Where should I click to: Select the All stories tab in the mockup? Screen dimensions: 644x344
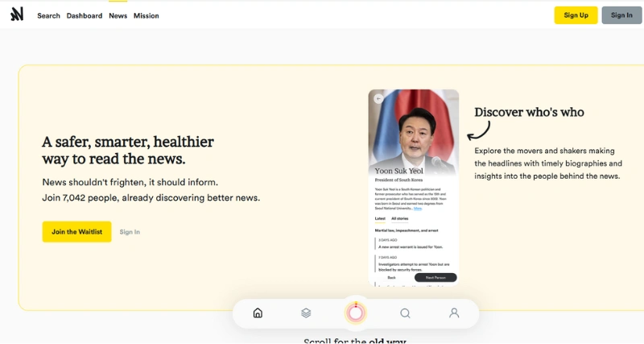tap(399, 218)
